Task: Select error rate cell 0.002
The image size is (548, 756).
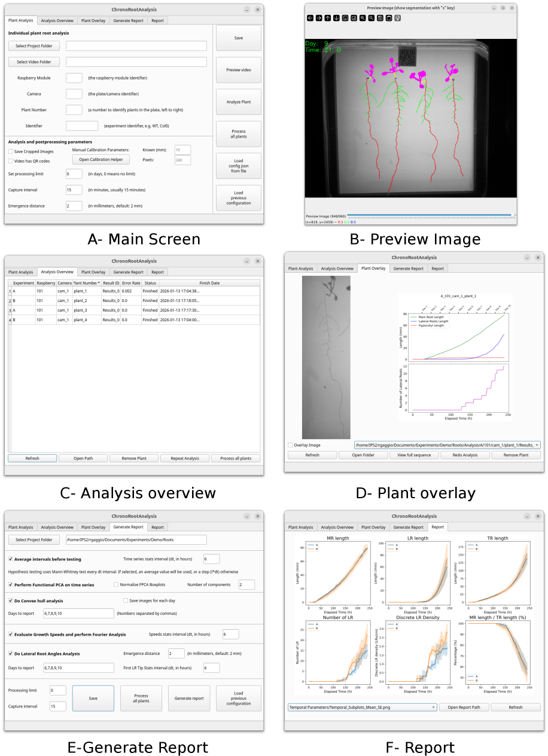Action: (131, 291)
